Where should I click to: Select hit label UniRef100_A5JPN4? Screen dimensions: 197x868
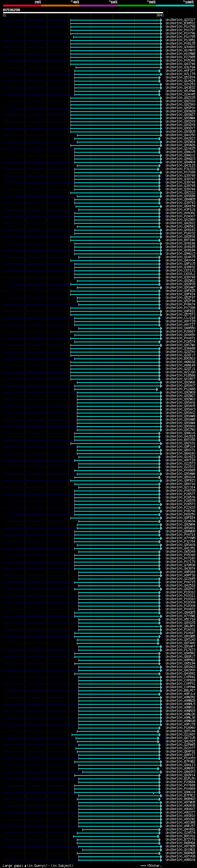tap(180, 91)
